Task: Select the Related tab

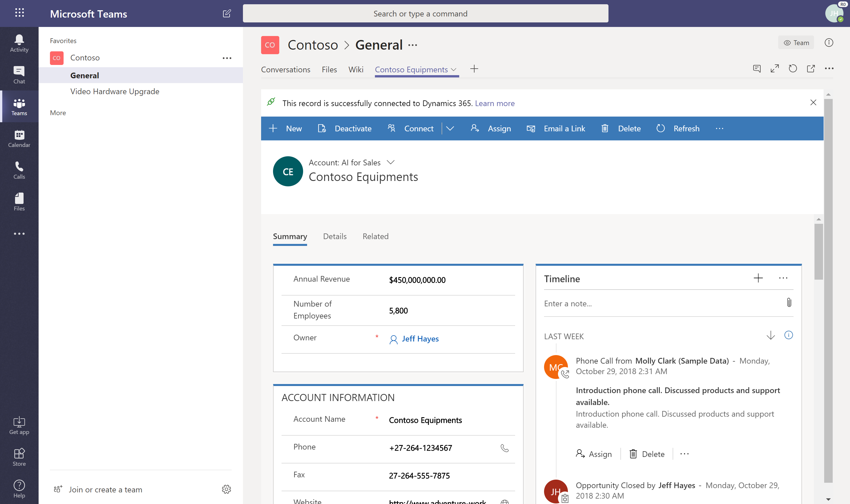Action: coord(375,236)
